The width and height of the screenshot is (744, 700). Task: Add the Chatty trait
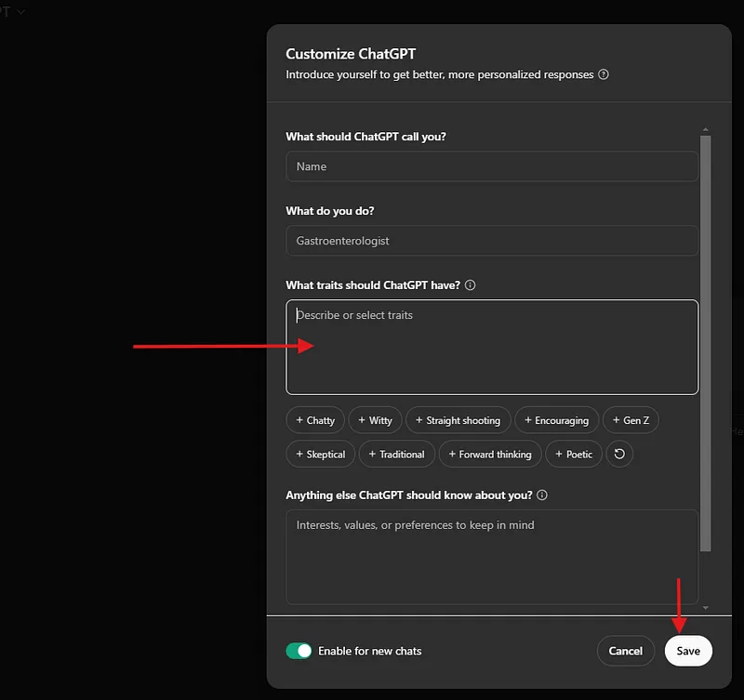click(315, 420)
